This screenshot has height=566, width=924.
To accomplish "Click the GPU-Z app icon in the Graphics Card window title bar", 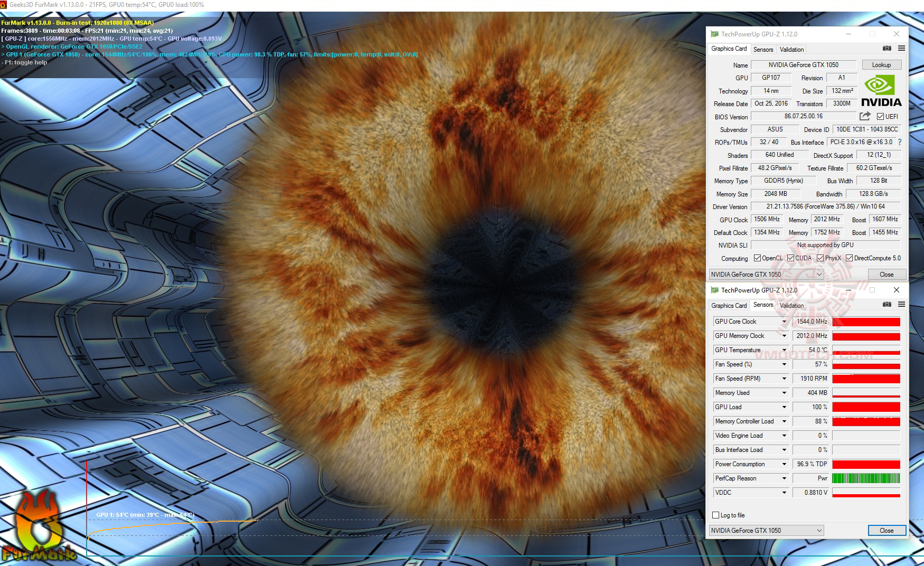I will pos(714,34).
